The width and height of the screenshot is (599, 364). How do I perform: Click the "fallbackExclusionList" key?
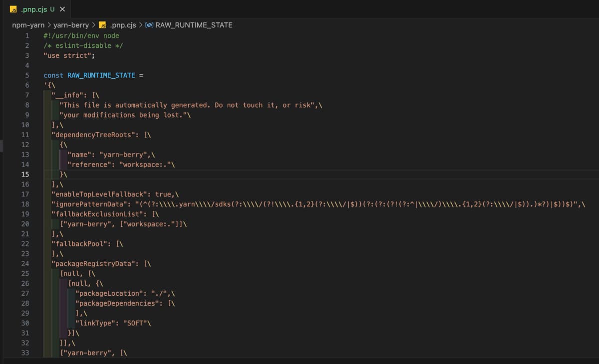97,214
